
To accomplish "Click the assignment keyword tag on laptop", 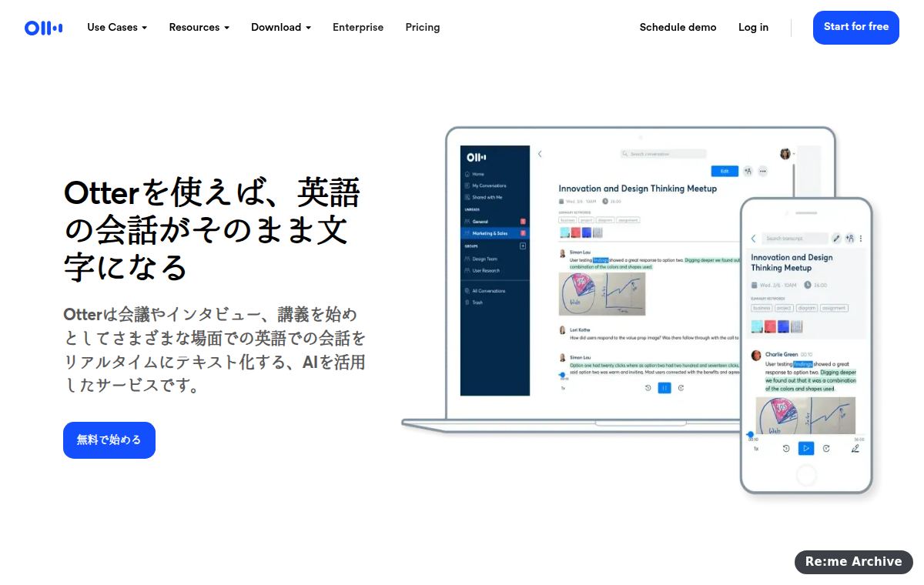I will coord(628,220).
